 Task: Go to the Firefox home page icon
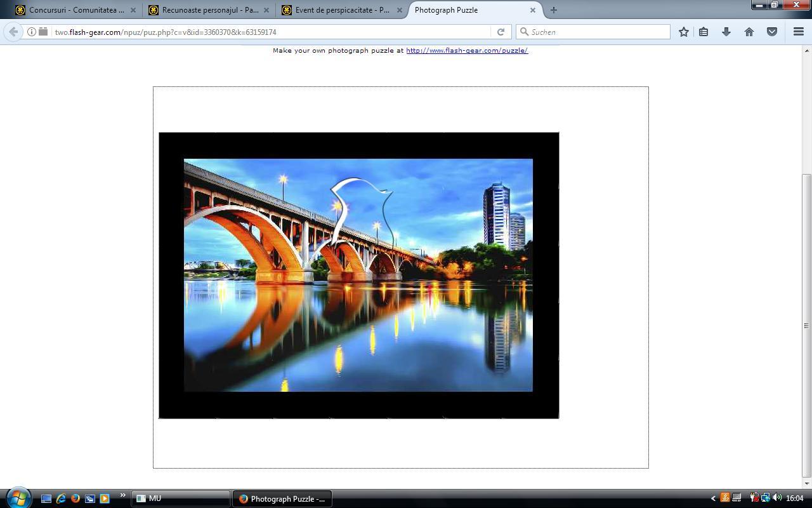pyautogui.click(x=749, y=32)
